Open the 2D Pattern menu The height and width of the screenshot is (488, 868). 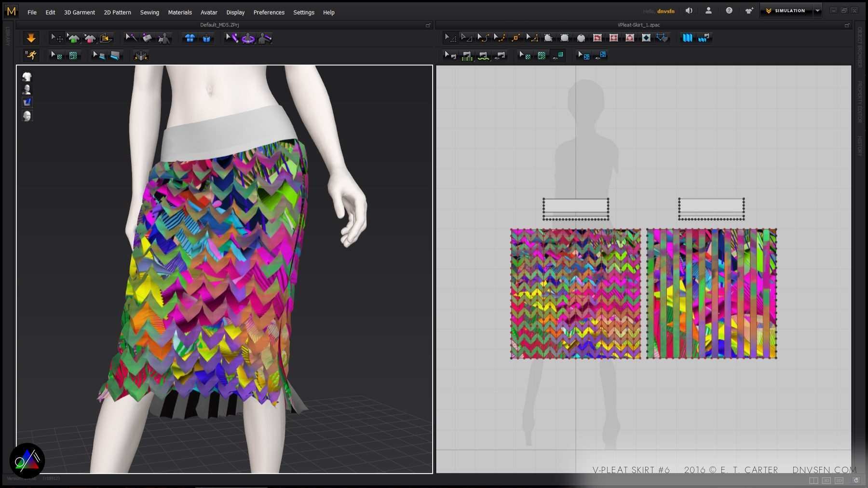[x=117, y=12]
